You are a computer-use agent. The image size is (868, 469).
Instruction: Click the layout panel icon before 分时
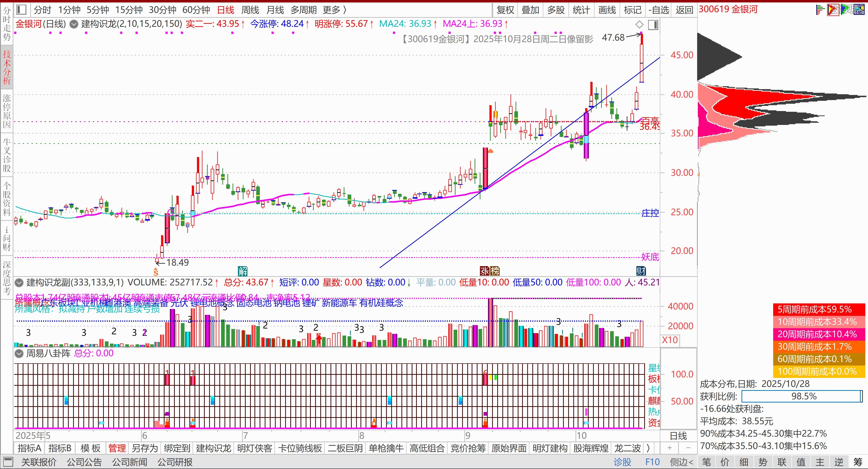click(x=21, y=10)
